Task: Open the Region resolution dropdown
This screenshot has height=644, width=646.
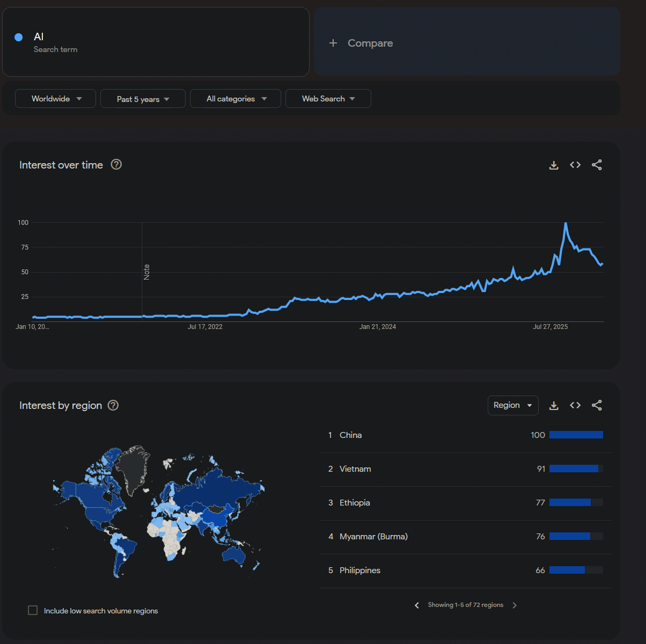Action: coord(513,405)
